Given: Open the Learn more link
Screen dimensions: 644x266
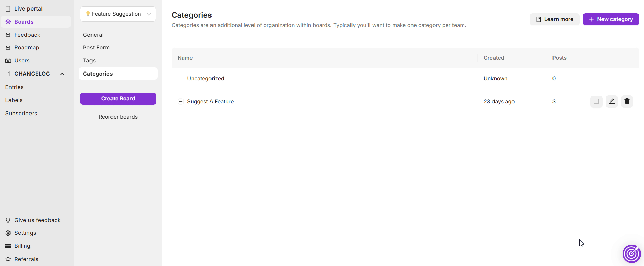Looking at the screenshot, I should [555, 19].
